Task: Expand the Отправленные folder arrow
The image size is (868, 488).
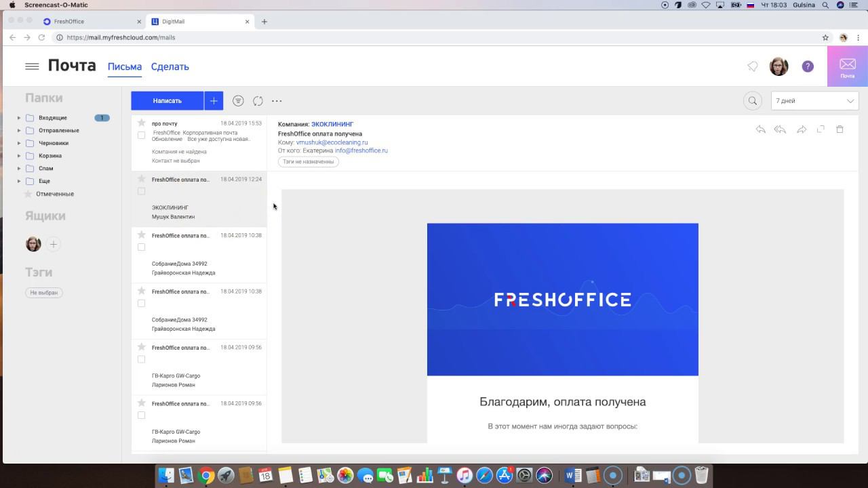Action: [19, 130]
